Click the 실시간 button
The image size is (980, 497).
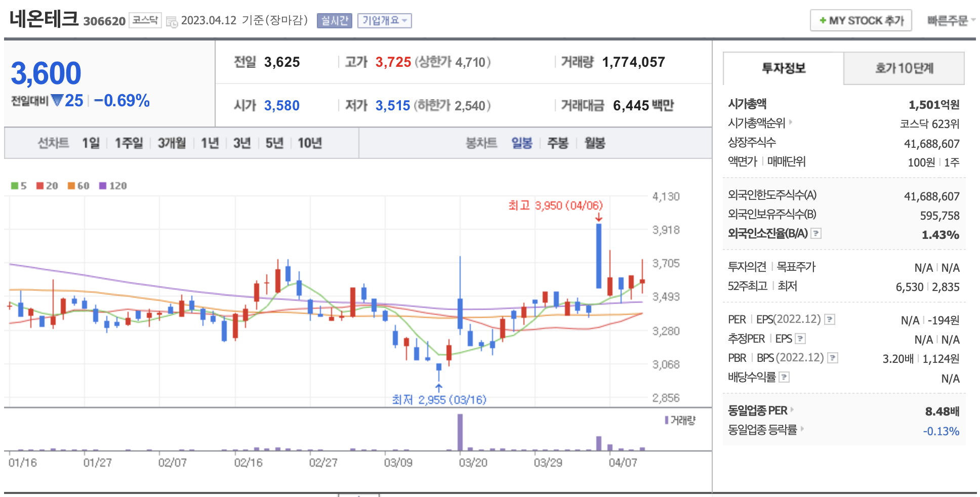click(334, 21)
